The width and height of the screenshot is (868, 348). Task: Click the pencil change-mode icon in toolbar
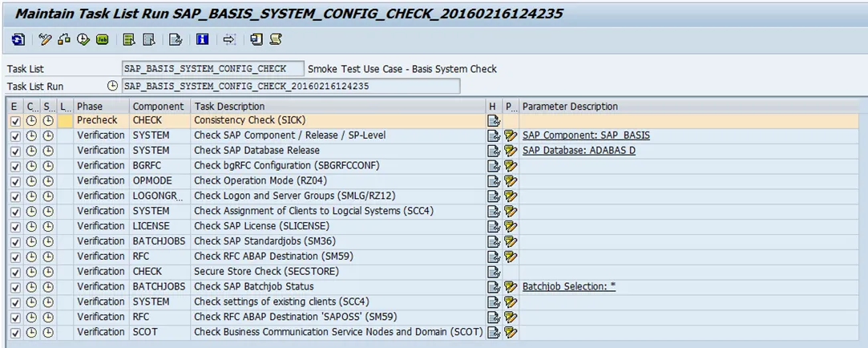pos(45,39)
